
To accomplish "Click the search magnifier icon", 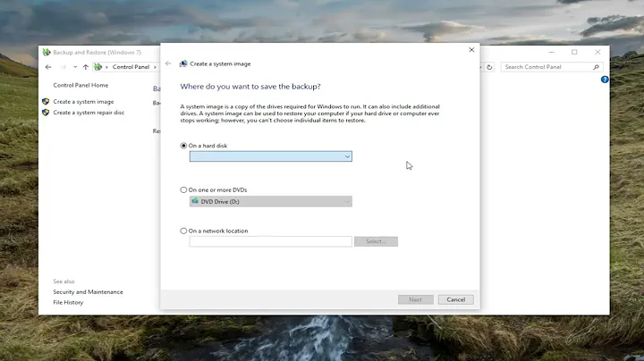I will pyautogui.click(x=596, y=67).
